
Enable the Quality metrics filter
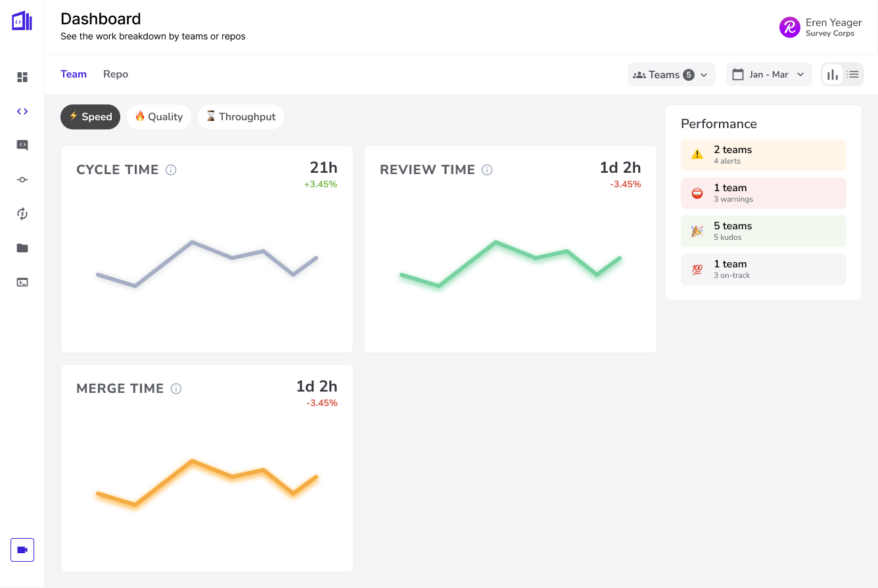click(158, 117)
